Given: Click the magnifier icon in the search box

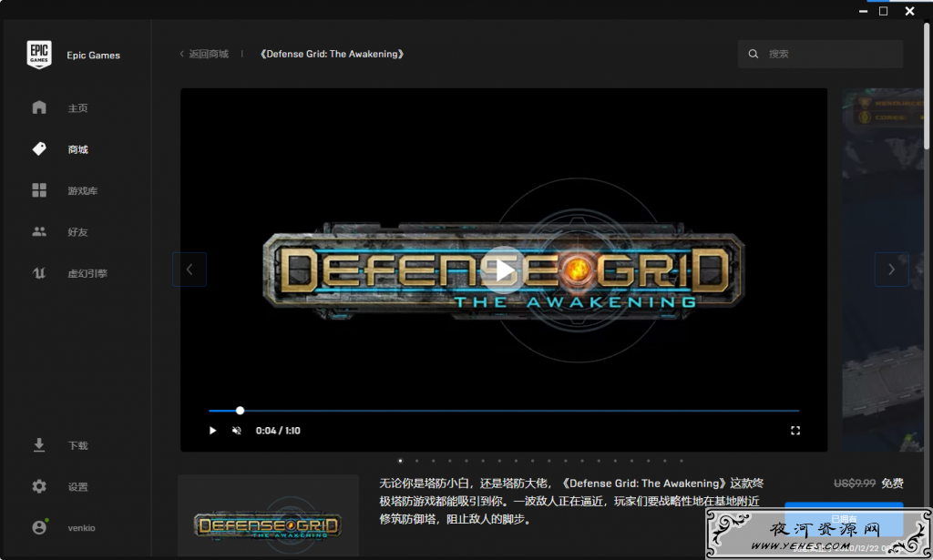Looking at the screenshot, I should click(x=754, y=54).
